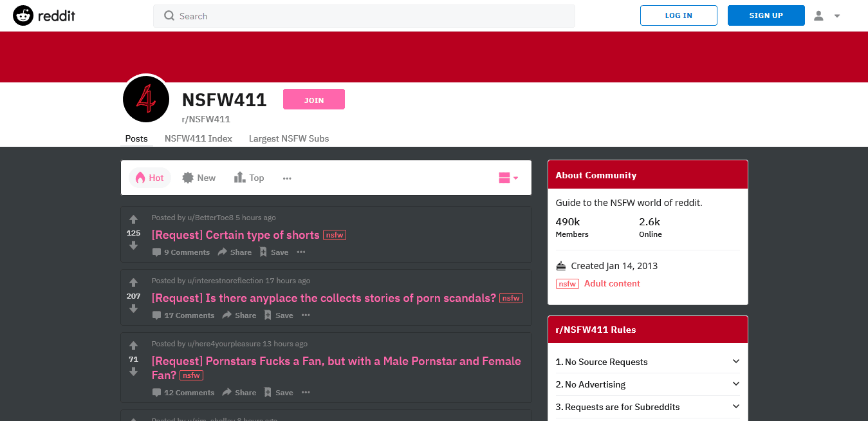Open the Largest NSFW Subs tab

click(x=289, y=138)
